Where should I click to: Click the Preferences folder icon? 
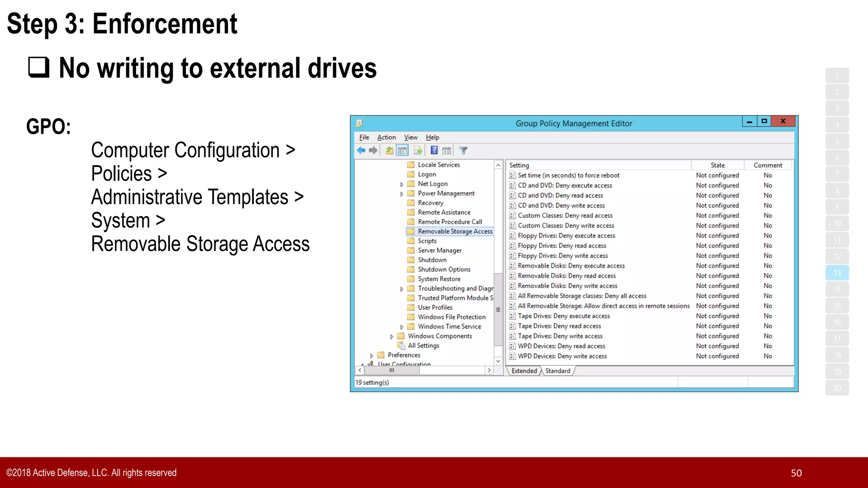pyautogui.click(x=381, y=355)
